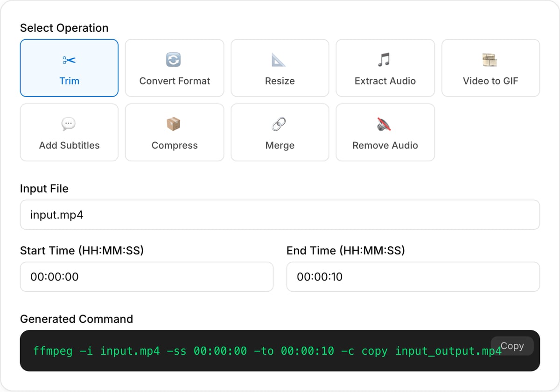This screenshot has height=392, width=560.
Task: Choose the Video to GIF label
Action: pos(490,81)
